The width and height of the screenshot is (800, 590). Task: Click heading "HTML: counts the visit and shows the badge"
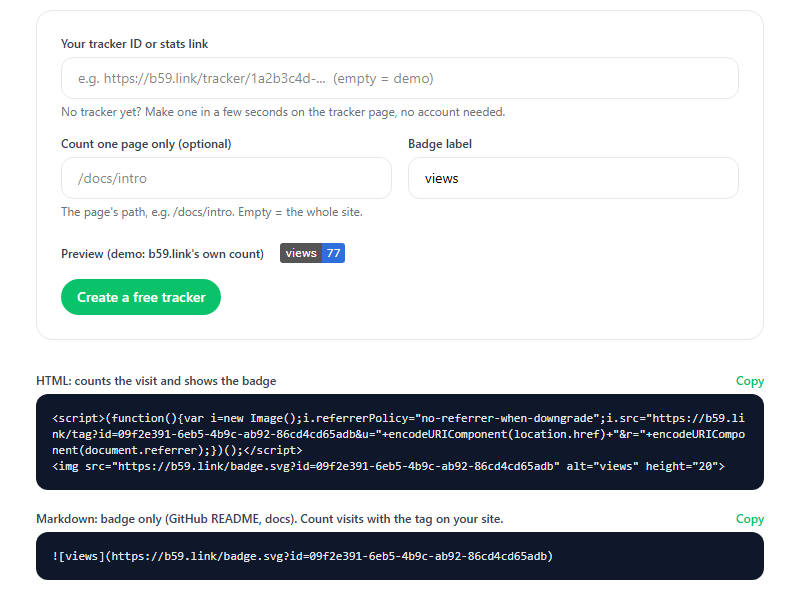(156, 381)
